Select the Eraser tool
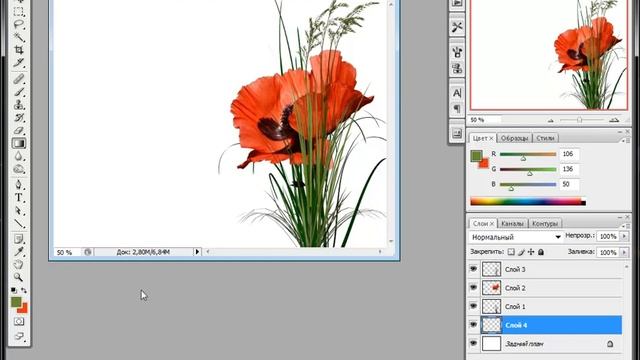 click(x=19, y=131)
